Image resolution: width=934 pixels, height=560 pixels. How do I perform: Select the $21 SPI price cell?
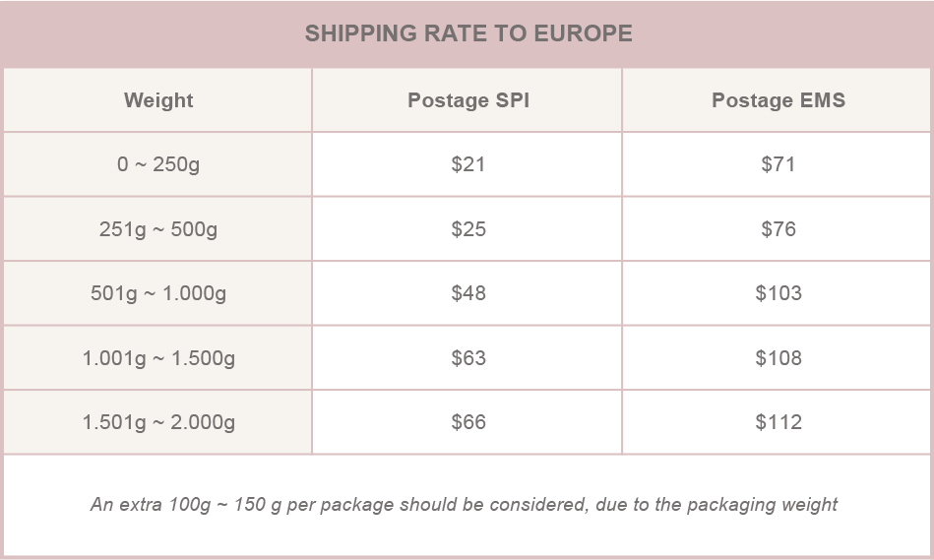[x=467, y=163]
